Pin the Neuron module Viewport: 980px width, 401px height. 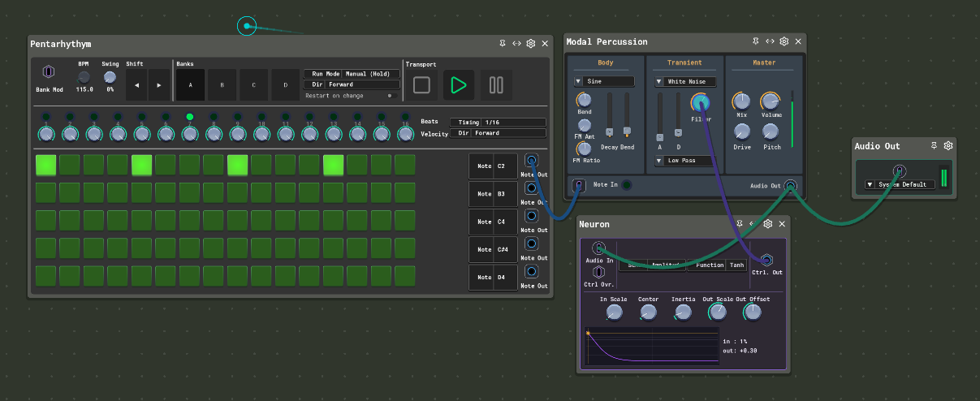[740, 224]
